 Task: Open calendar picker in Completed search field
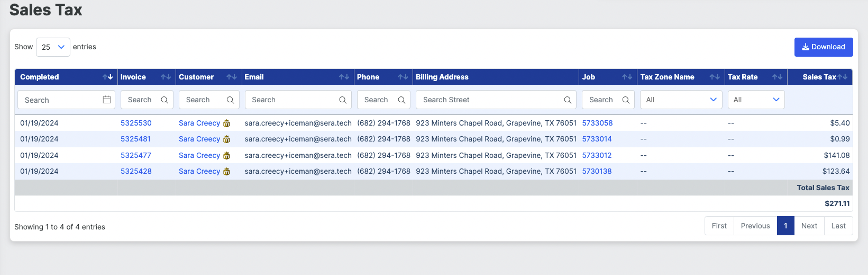click(x=107, y=100)
